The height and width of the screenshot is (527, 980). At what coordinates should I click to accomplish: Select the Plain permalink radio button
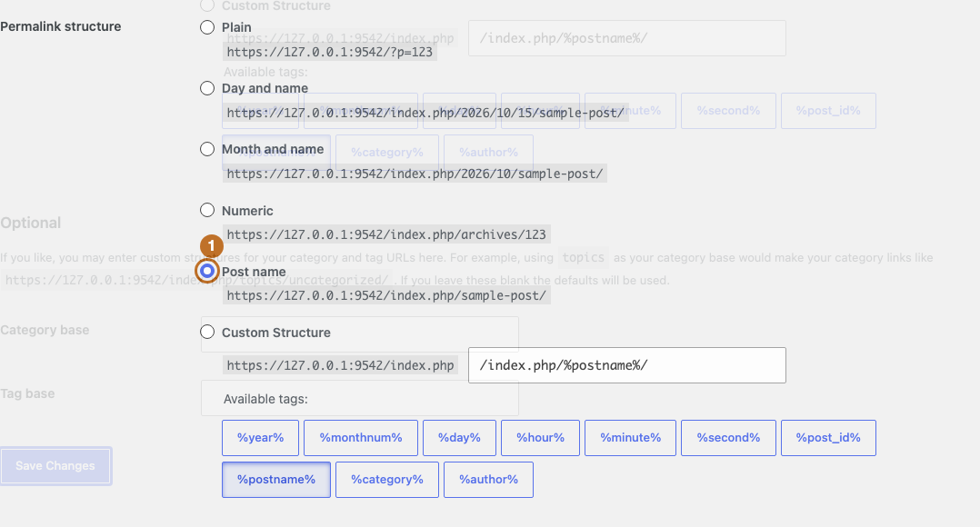pos(207,27)
